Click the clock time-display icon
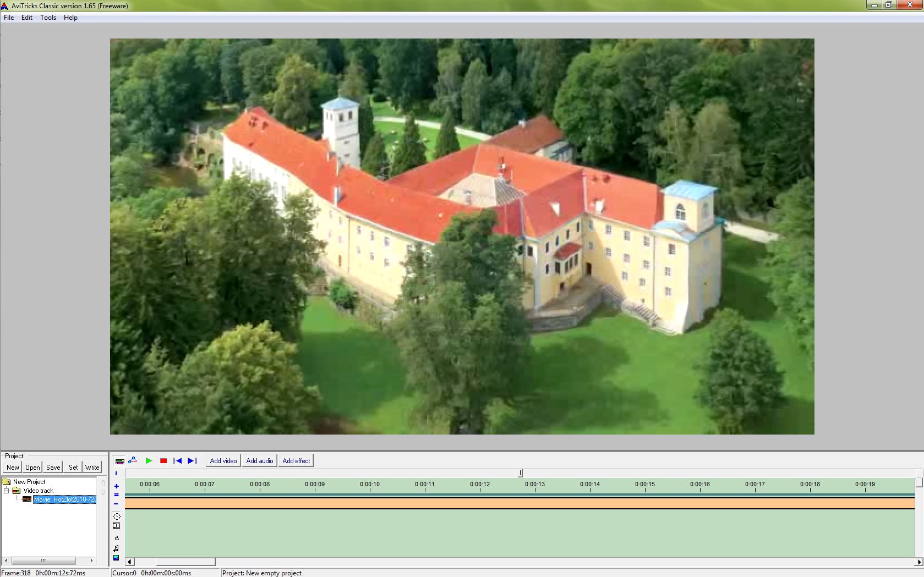Screen dimensions: 924x577 click(116, 516)
